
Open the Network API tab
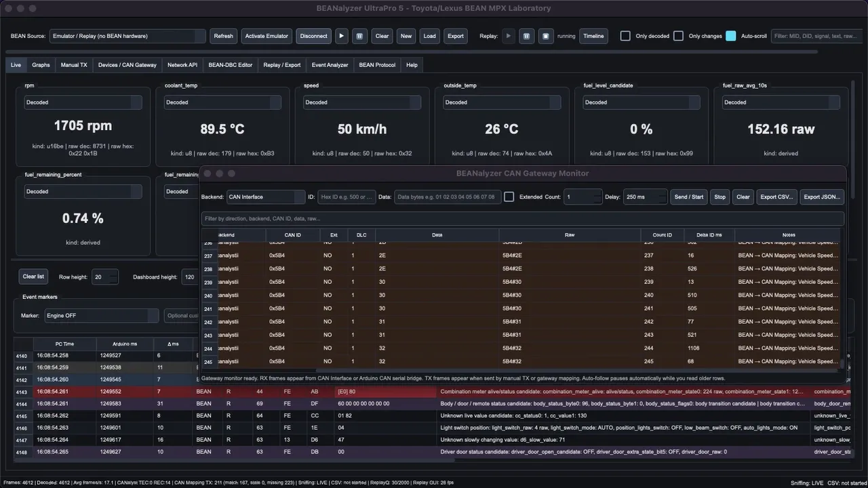pyautogui.click(x=182, y=65)
